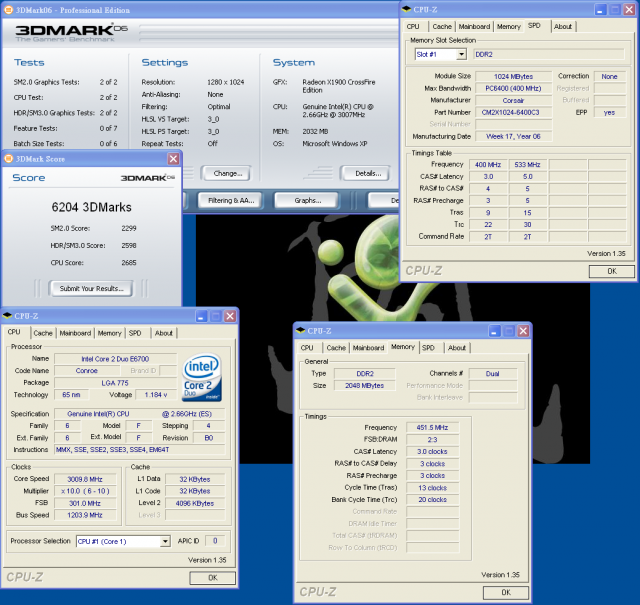Close the CPU-Z SPD window
The width and height of the screenshot is (640, 605).
click(x=629, y=10)
